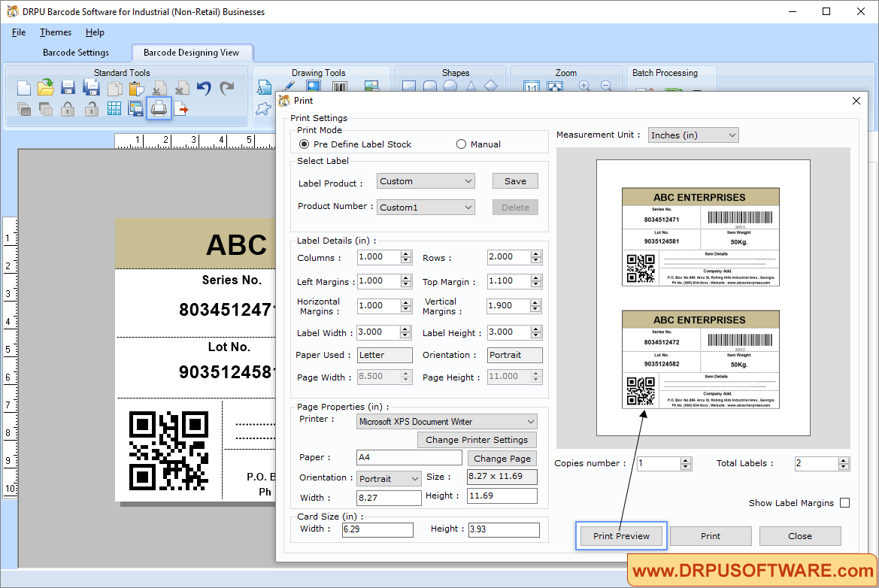This screenshot has width=879, height=588.
Task: Open the Printer selection dropdown
Action: pyautogui.click(x=447, y=422)
